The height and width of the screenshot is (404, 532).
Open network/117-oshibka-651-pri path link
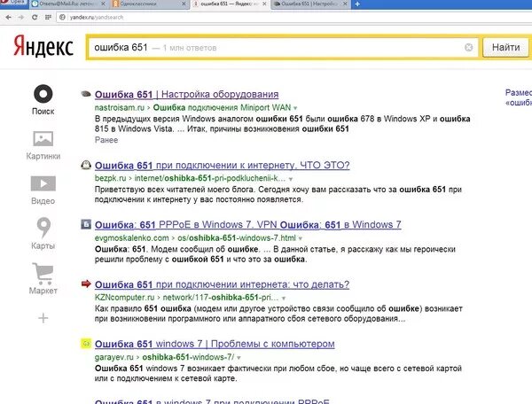[x=221, y=297]
